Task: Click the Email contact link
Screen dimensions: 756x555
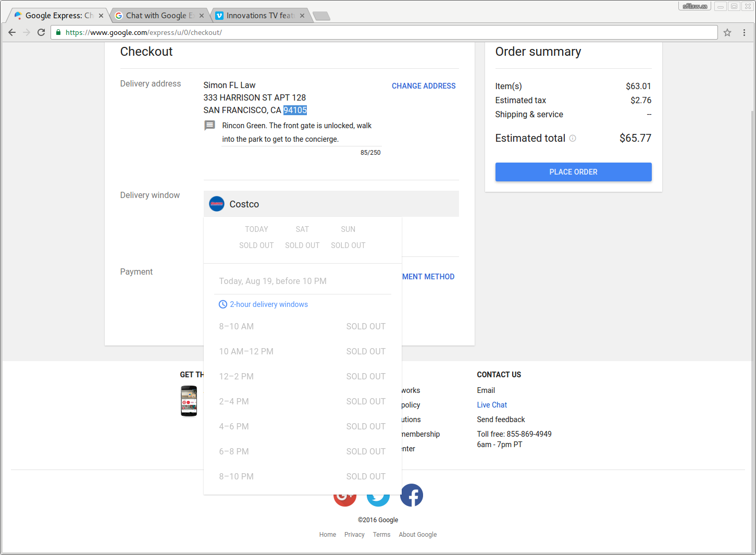Action: (486, 390)
